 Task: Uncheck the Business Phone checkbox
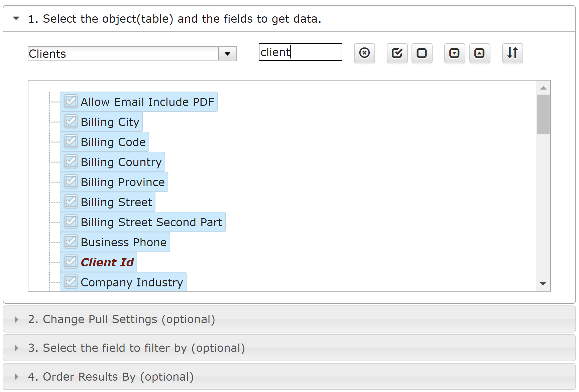pyautogui.click(x=71, y=242)
